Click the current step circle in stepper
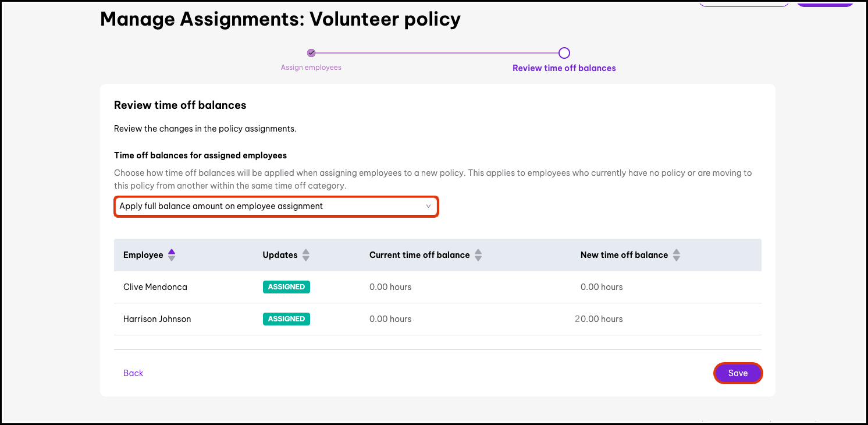Viewport: 868px width, 425px height. tap(564, 53)
